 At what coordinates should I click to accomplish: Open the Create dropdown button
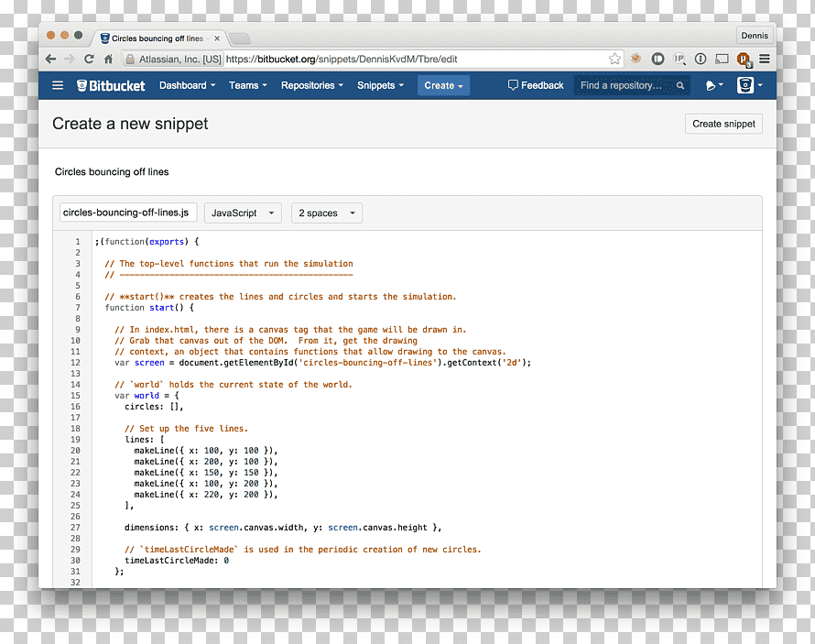(443, 86)
